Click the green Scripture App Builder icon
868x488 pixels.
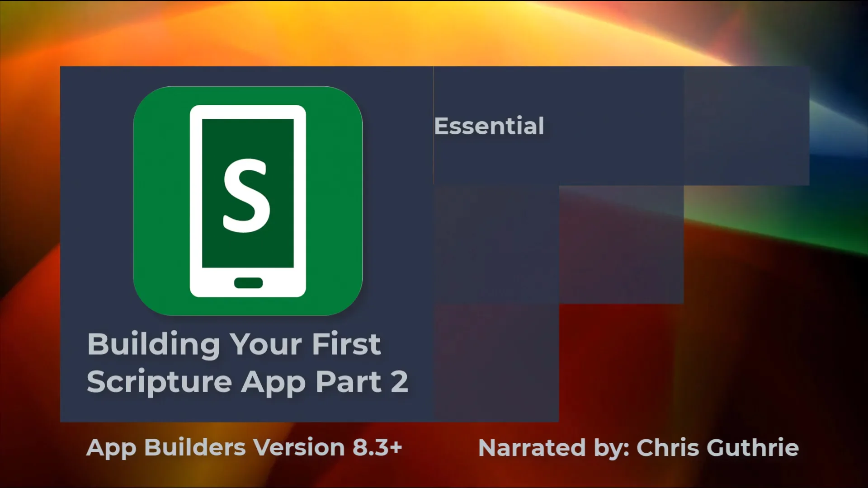click(248, 201)
